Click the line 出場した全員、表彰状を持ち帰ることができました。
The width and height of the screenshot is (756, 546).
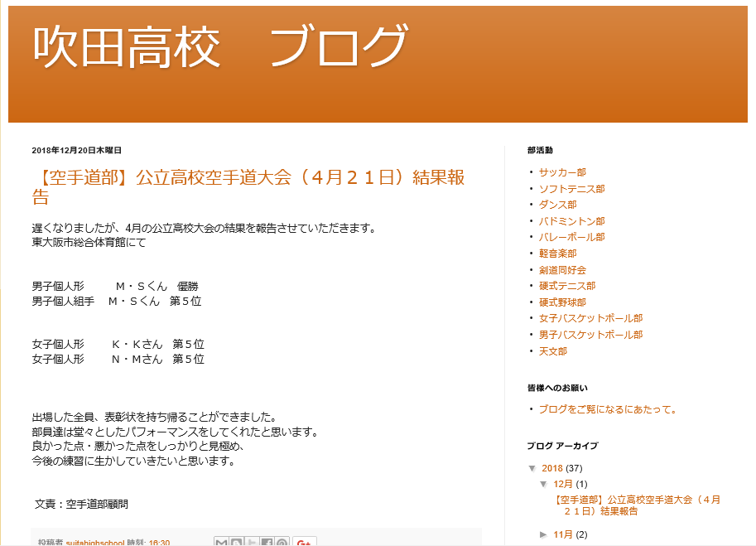pyautogui.click(x=154, y=418)
